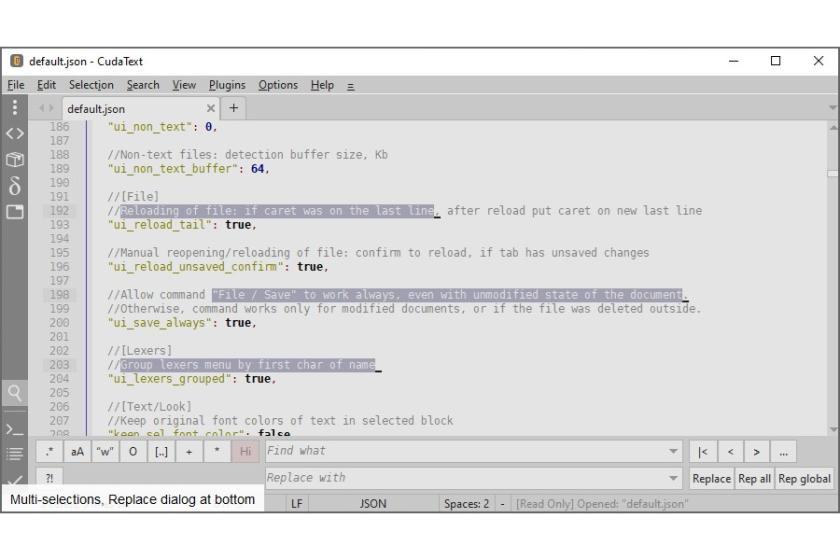Open the Validate checkmark panel icon
This screenshot has width=840, height=560.
14,479
